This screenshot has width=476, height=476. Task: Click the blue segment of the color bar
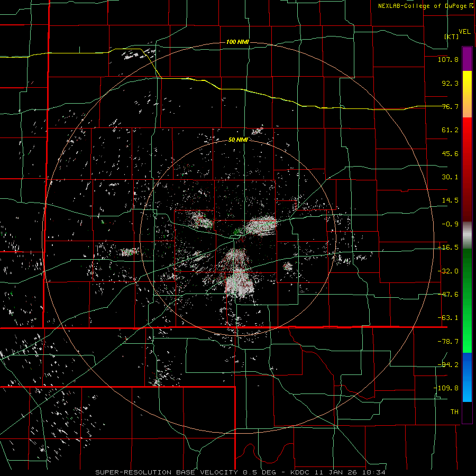[x=467, y=377]
